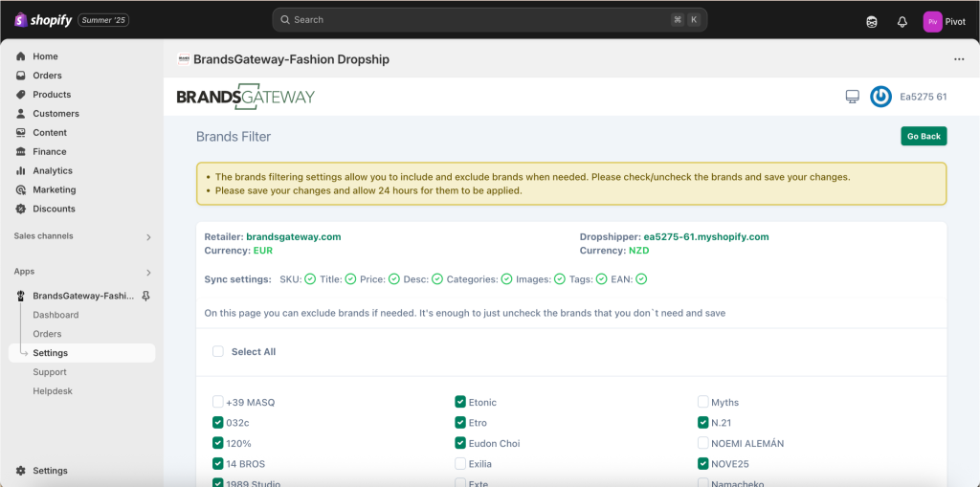Viewport: 980px width, 487px height.
Task: Uncheck the Etro brand checkbox
Action: 460,423
